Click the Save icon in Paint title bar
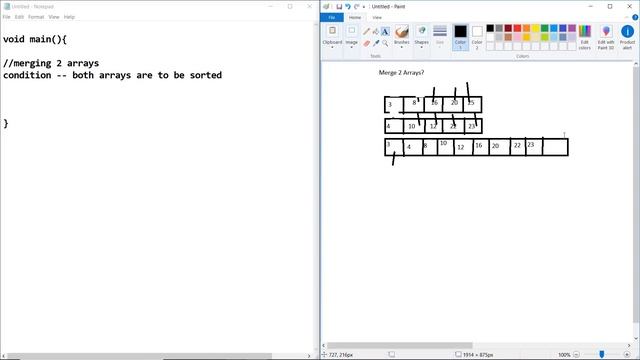 tap(339, 7)
